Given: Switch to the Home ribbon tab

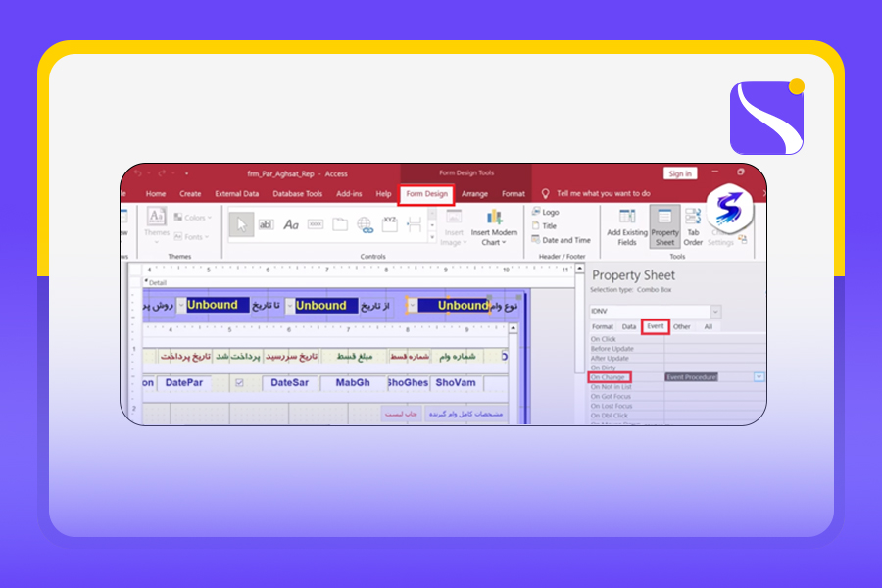Looking at the screenshot, I should [156, 194].
